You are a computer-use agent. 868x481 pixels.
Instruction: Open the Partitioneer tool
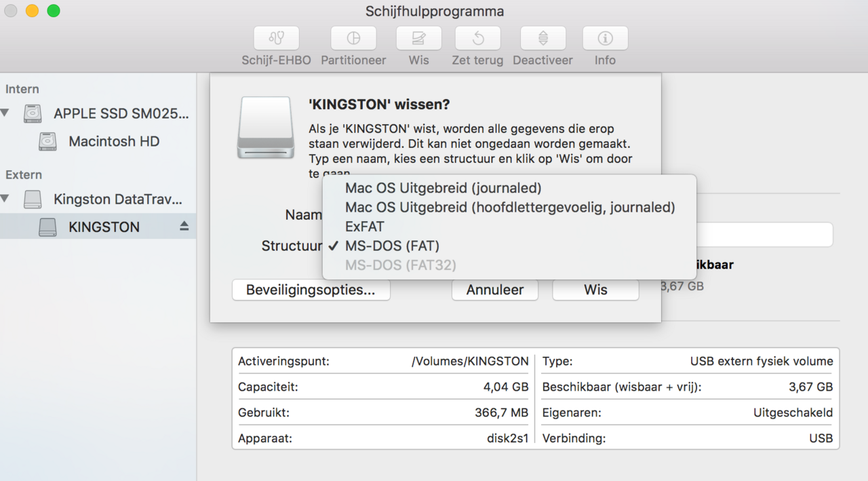[353, 39]
